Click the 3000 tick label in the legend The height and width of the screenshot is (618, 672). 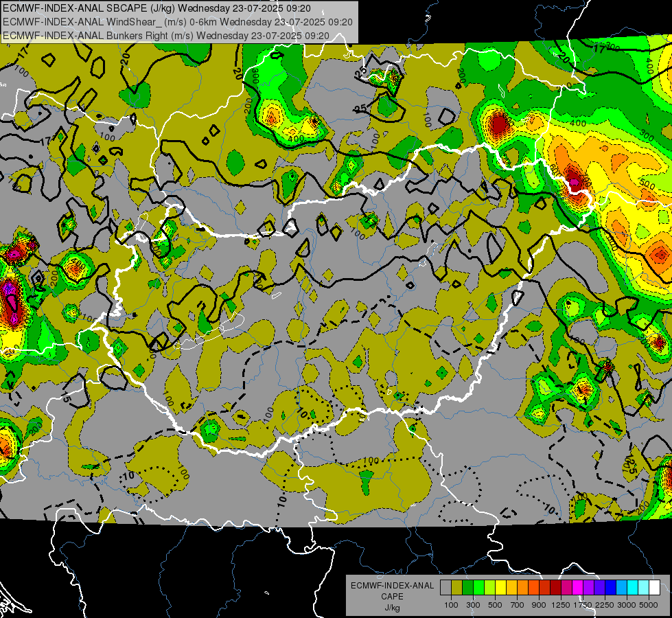coord(627,605)
